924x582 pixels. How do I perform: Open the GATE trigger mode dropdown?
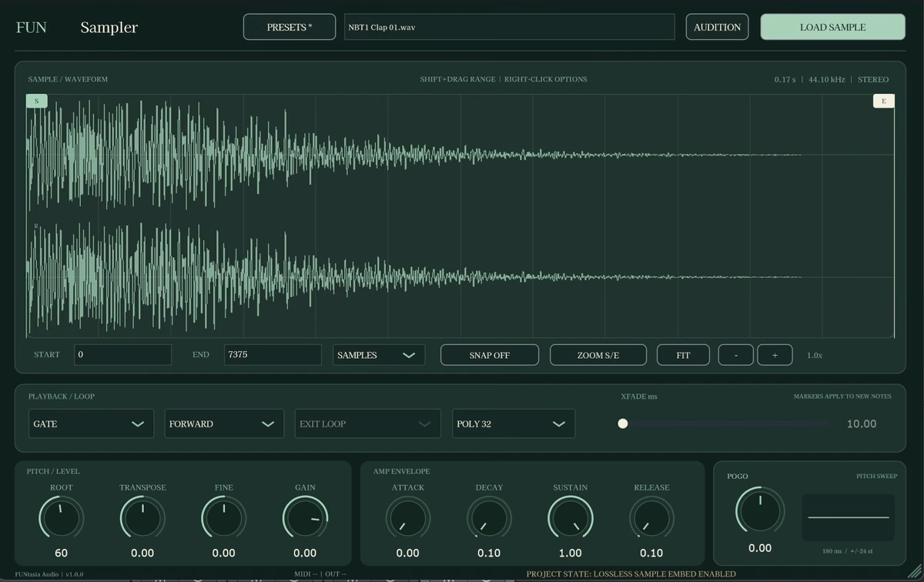click(x=91, y=423)
